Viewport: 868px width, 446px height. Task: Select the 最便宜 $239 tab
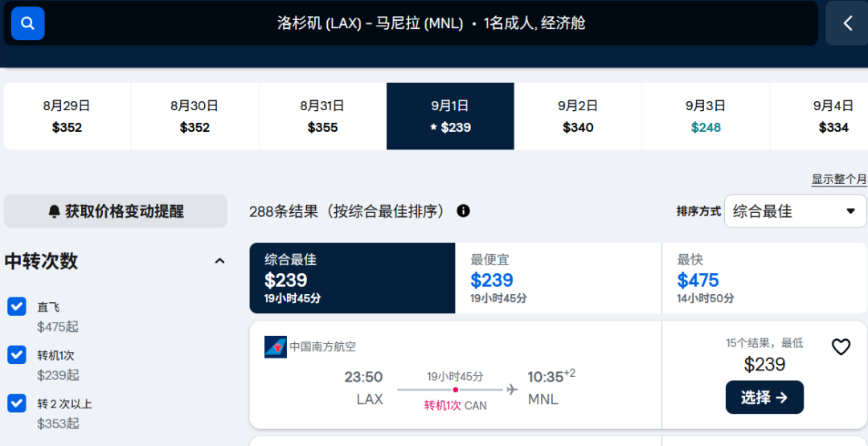point(558,278)
